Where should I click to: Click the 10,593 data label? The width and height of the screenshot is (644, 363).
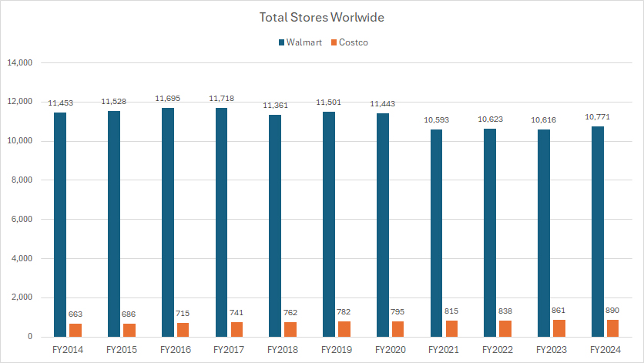coord(436,120)
